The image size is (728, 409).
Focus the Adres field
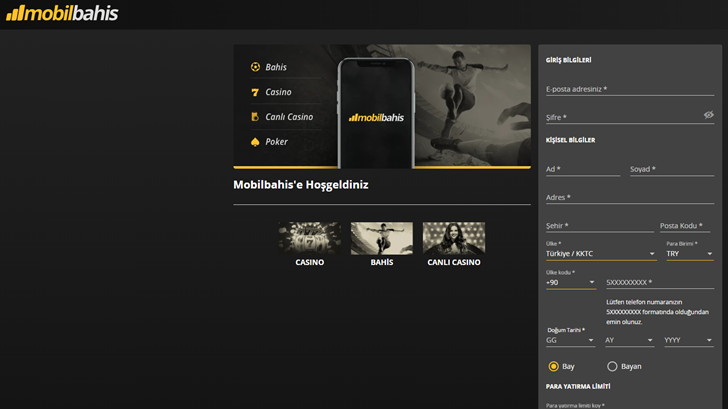point(630,198)
